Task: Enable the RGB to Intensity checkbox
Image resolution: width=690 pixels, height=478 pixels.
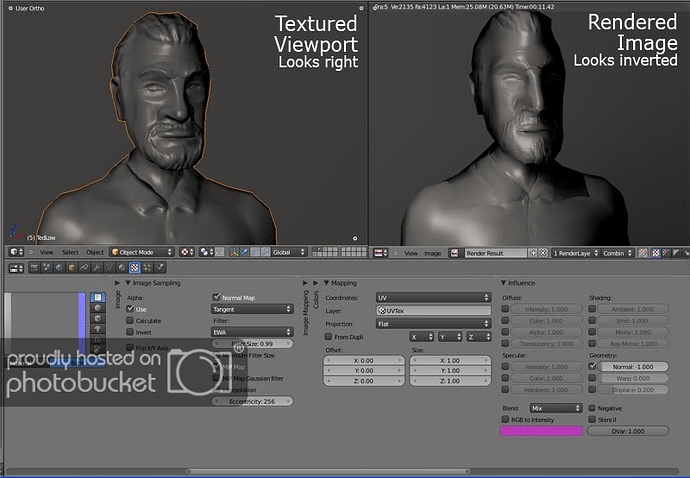Action: pyautogui.click(x=505, y=419)
